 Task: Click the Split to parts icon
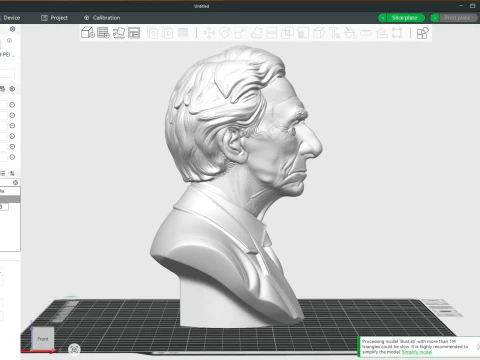click(x=168, y=33)
